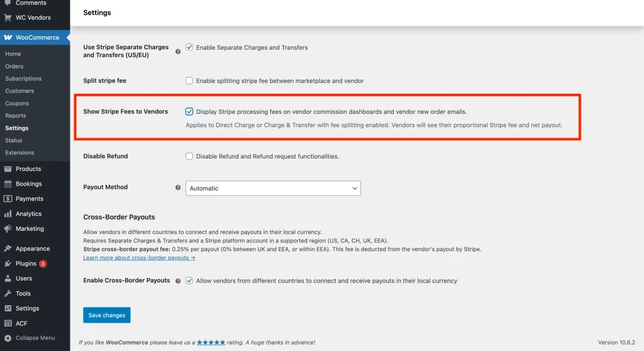The image size is (644, 351).
Task: Click the Payments dollar icon
Action: click(8, 199)
